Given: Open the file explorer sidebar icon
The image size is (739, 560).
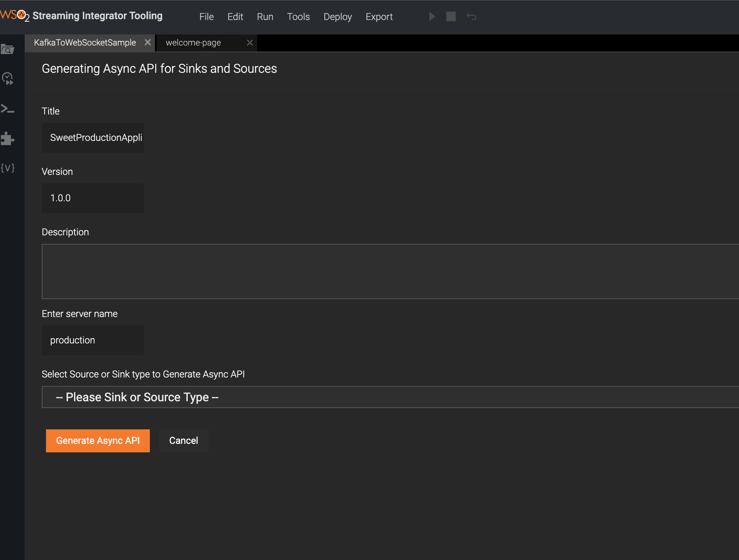Looking at the screenshot, I should coord(8,49).
